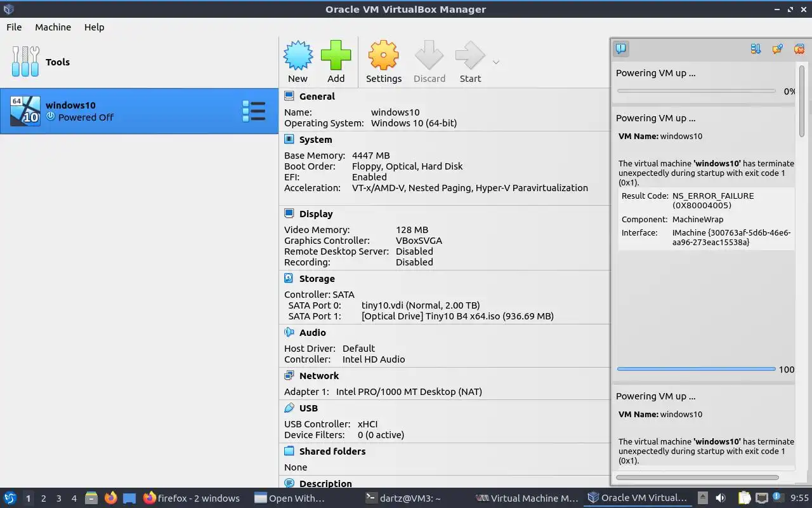Click the Storage section disk icon

(x=289, y=278)
